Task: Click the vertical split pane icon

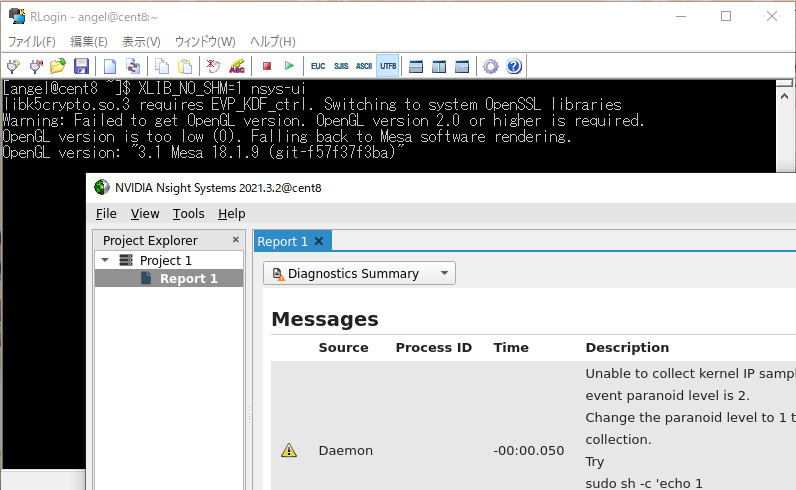Action: [x=439, y=67]
